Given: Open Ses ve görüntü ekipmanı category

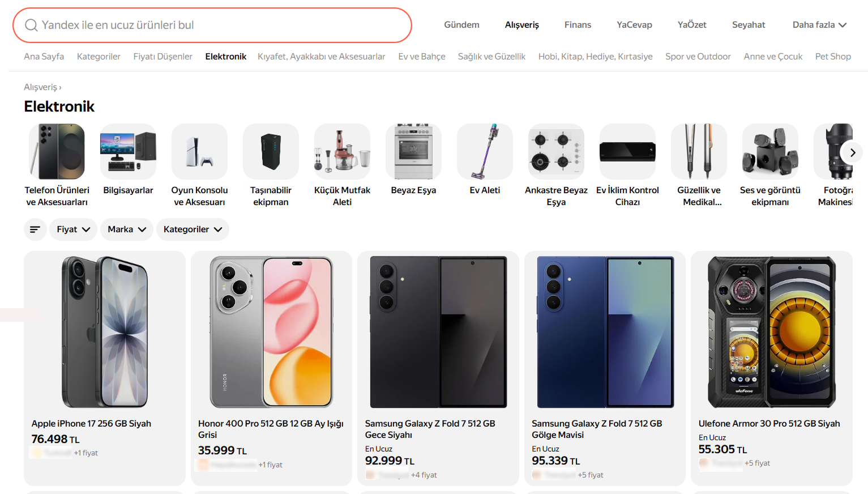Looking at the screenshot, I should [x=770, y=152].
